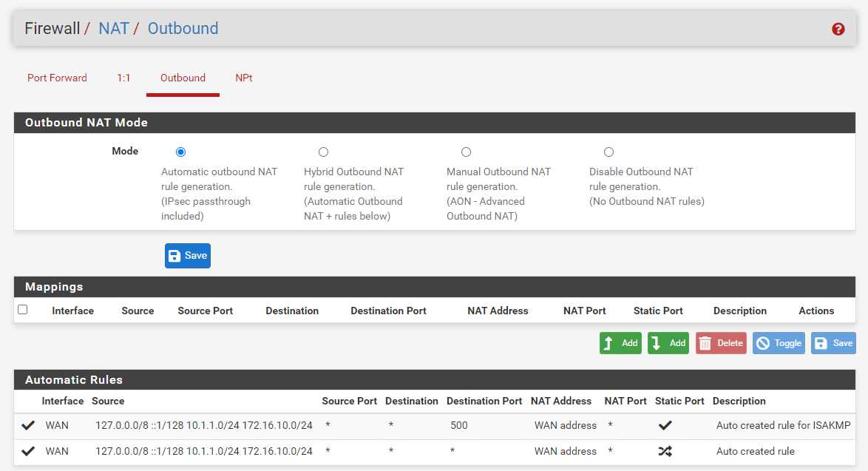Click Outbound breadcrumb link

[183, 28]
